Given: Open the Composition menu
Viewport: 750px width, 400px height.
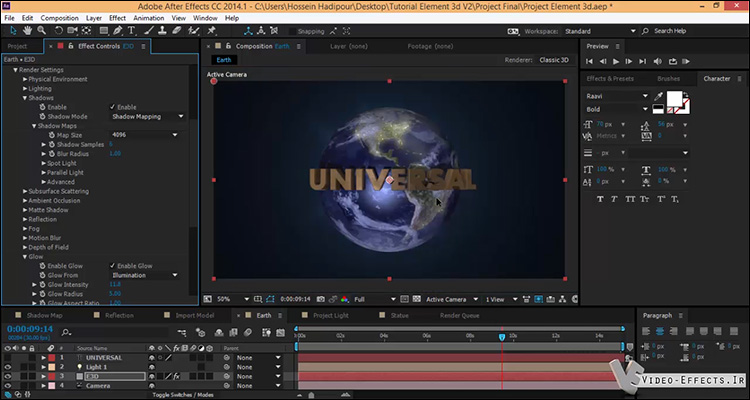Looking at the screenshot, I should 59,18.
